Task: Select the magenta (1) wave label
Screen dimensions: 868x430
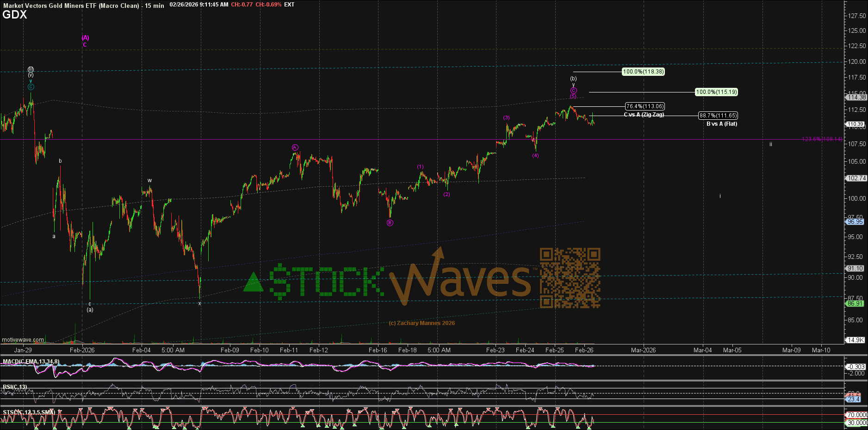Action: (420, 167)
